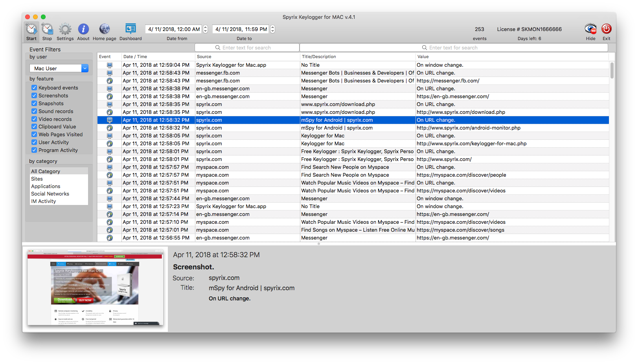
Task: Click event icon for myspace.com/discover/people row
Action: tap(110, 175)
